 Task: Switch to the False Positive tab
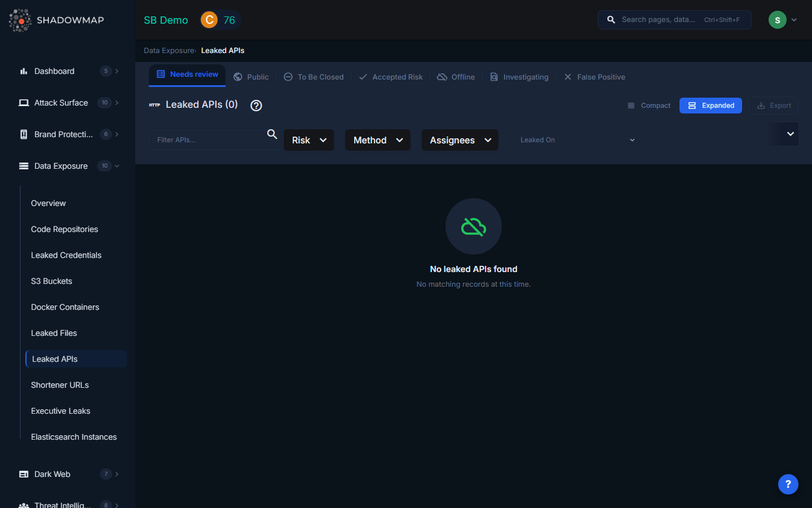coord(594,77)
